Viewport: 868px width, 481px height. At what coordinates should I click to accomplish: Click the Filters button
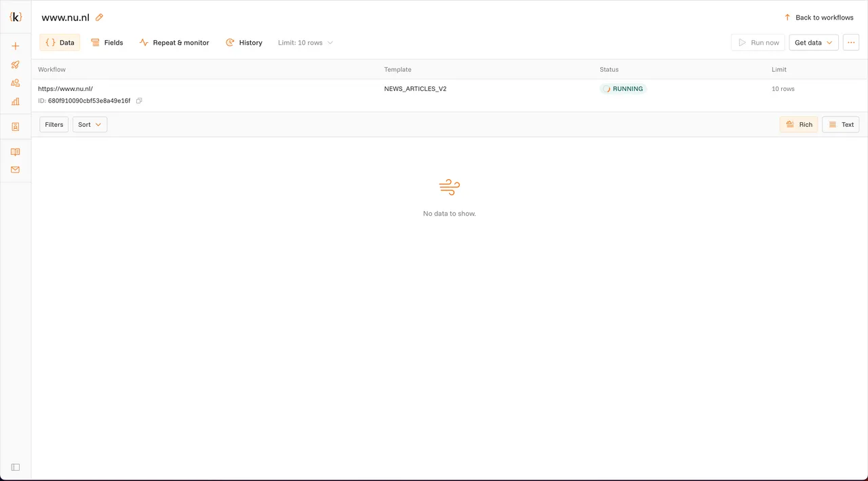(x=54, y=125)
